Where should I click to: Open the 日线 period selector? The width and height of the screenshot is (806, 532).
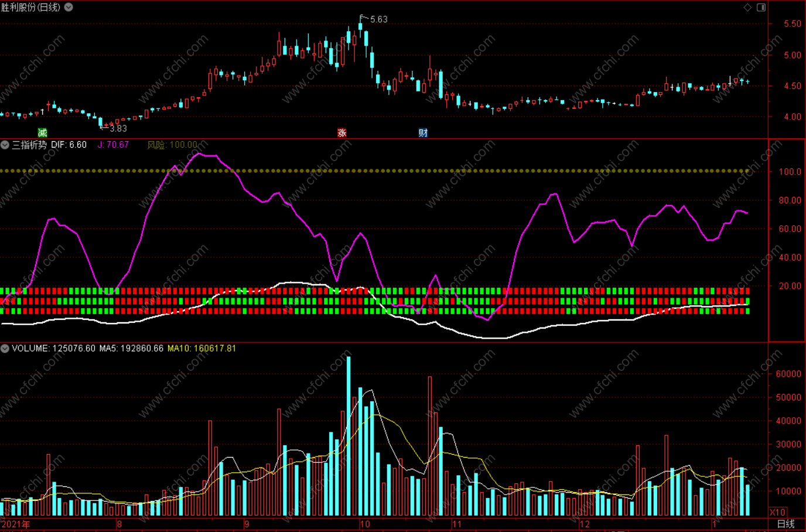(785, 524)
